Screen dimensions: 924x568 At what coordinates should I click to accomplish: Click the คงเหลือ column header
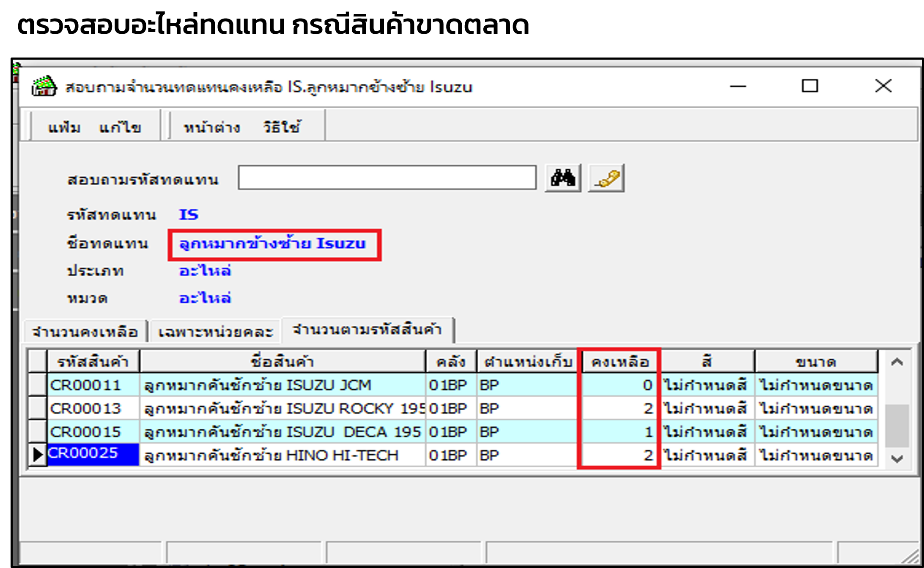(620, 362)
